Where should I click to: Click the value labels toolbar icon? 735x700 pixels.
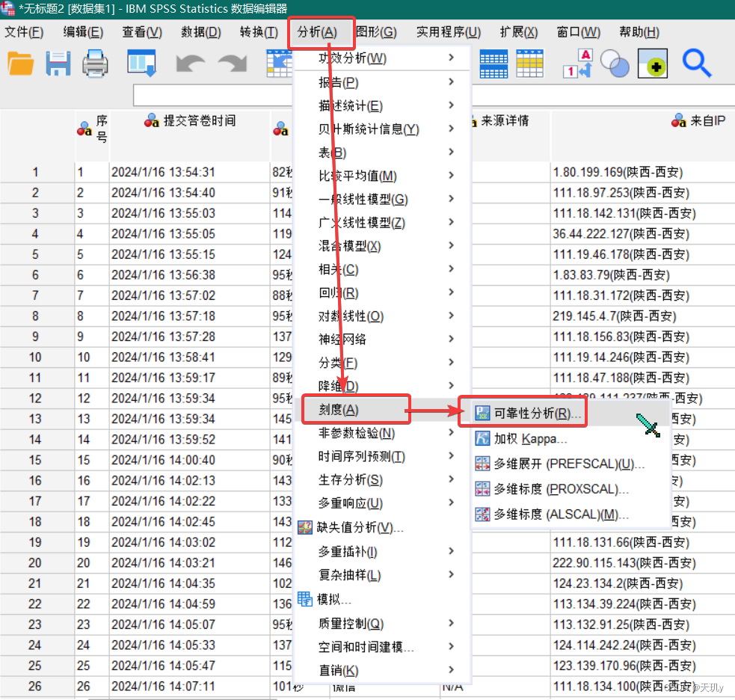tap(579, 64)
